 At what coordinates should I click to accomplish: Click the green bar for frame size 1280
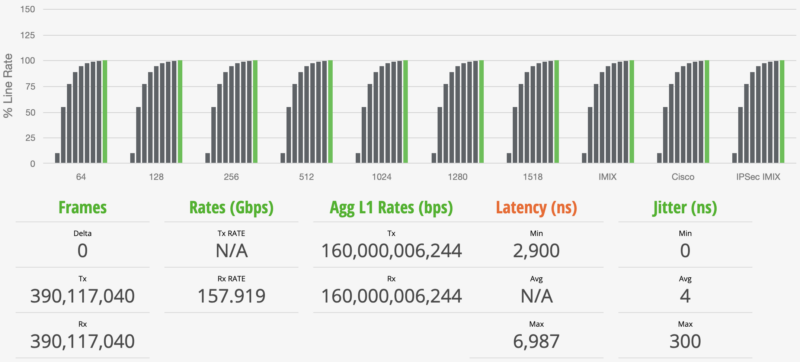pos(481,112)
